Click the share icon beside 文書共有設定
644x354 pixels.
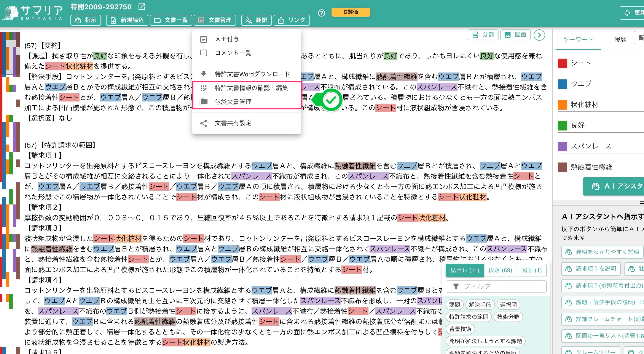tap(204, 123)
